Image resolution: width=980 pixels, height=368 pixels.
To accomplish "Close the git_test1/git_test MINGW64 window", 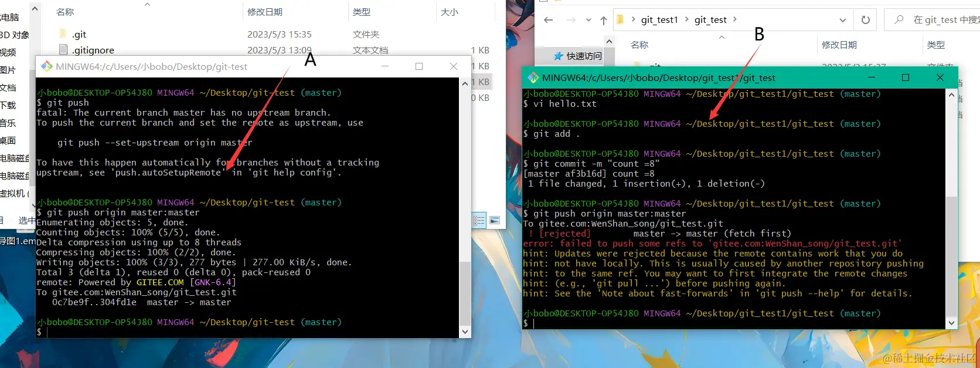I will [x=940, y=77].
